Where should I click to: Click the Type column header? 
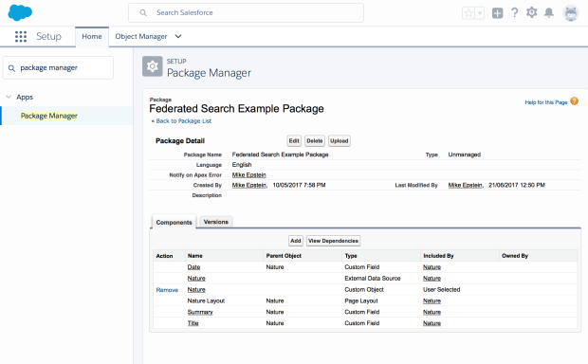coord(351,256)
